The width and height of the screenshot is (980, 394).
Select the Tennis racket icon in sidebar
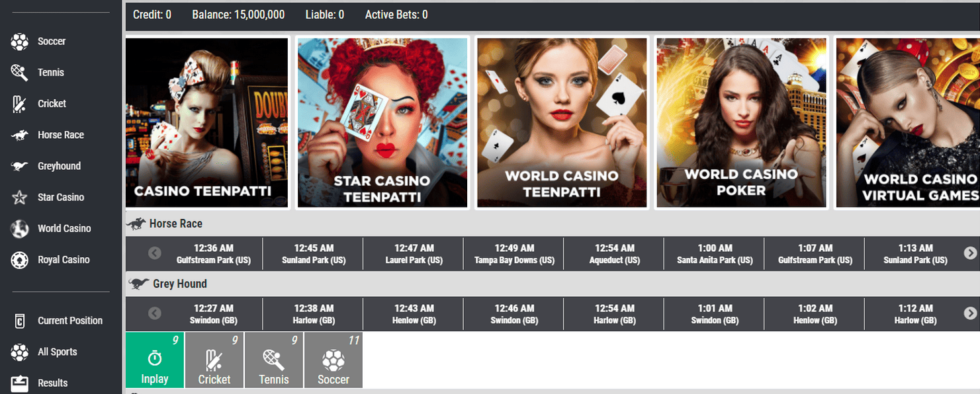(x=20, y=73)
